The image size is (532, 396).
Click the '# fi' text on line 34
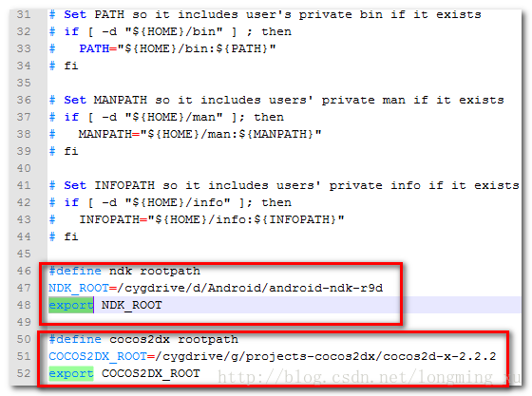point(64,66)
